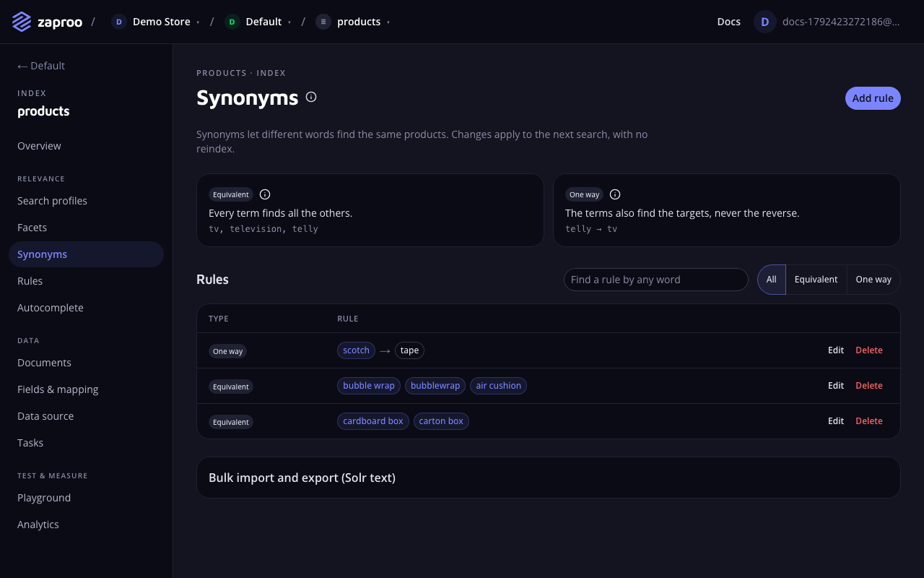Navigate to Autocomplete in the sidebar
The width and height of the screenshot is (924, 578).
coord(86,308)
